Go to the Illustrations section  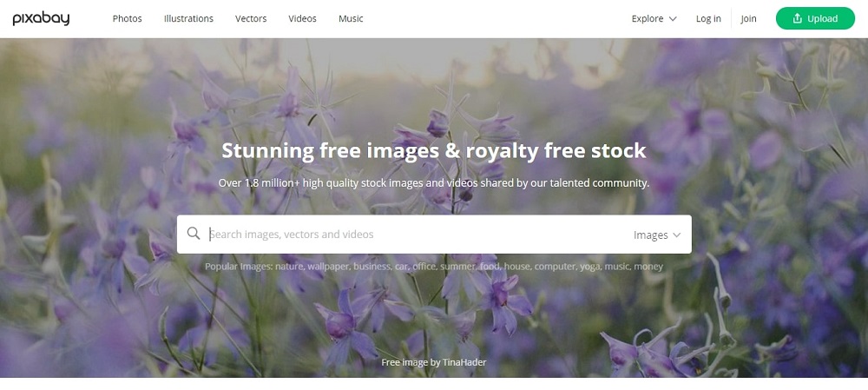pos(188,19)
